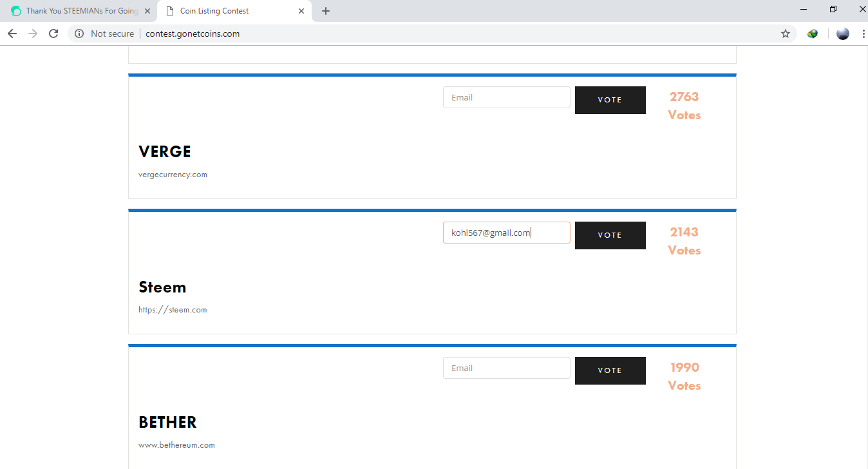Screen dimensions: 868x469
Task: Vote for BETHER
Action: coord(610,370)
